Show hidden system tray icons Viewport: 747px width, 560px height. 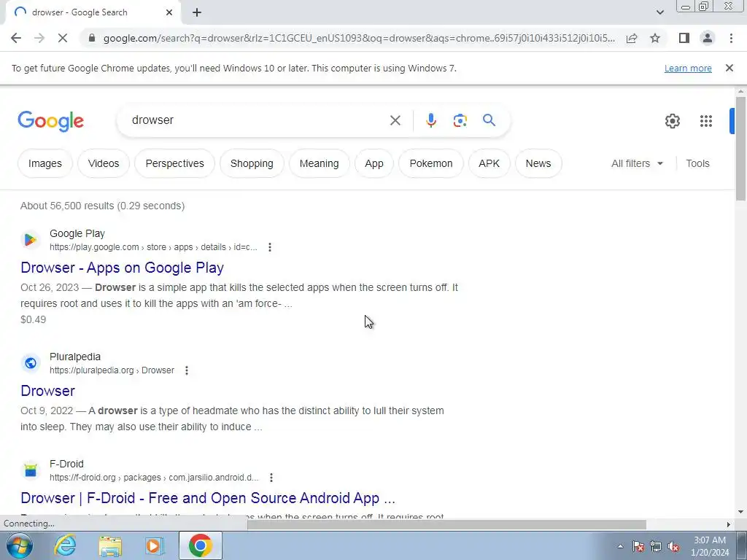point(620,546)
